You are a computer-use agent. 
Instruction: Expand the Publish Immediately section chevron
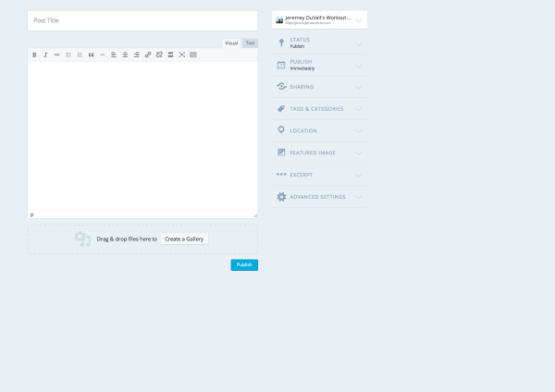pyautogui.click(x=359, y=67)
